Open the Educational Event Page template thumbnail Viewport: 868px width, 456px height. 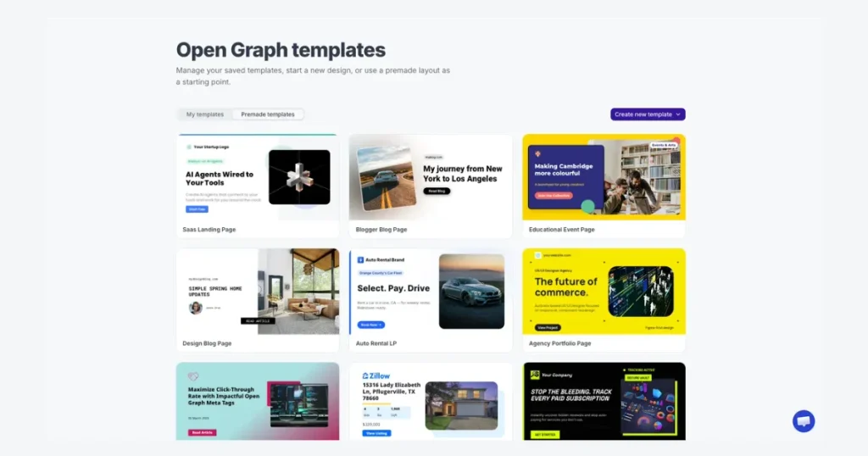[x=604, y=177]
